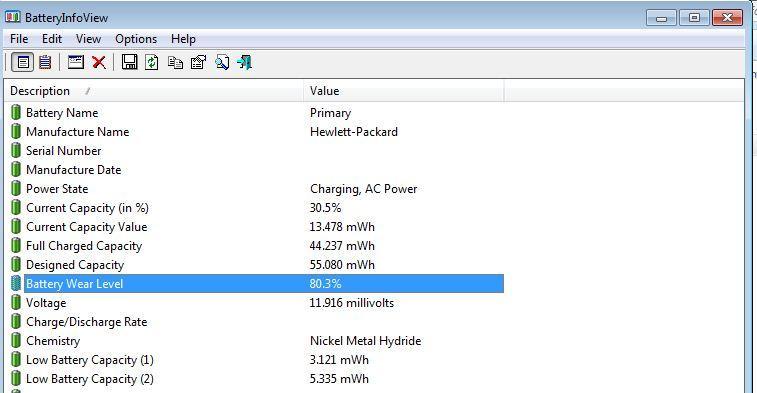The height and width of the screenshot is (393, 757).
Task: Click the floppy disk Save icon
Action: (x=129, y=62)
